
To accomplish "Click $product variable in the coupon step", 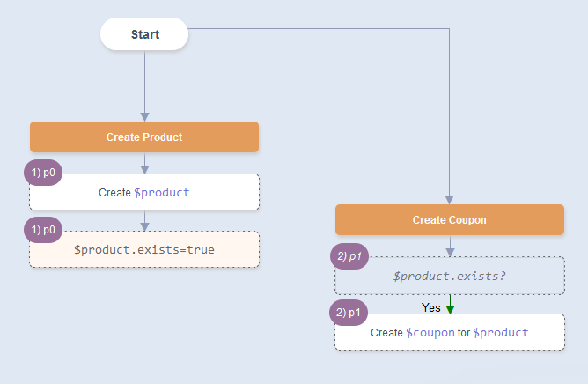I will point(500,333).
